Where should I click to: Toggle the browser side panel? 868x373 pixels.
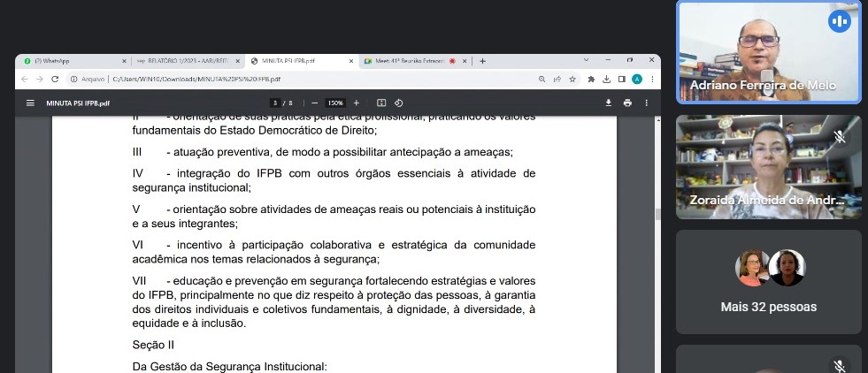[621, 79]
